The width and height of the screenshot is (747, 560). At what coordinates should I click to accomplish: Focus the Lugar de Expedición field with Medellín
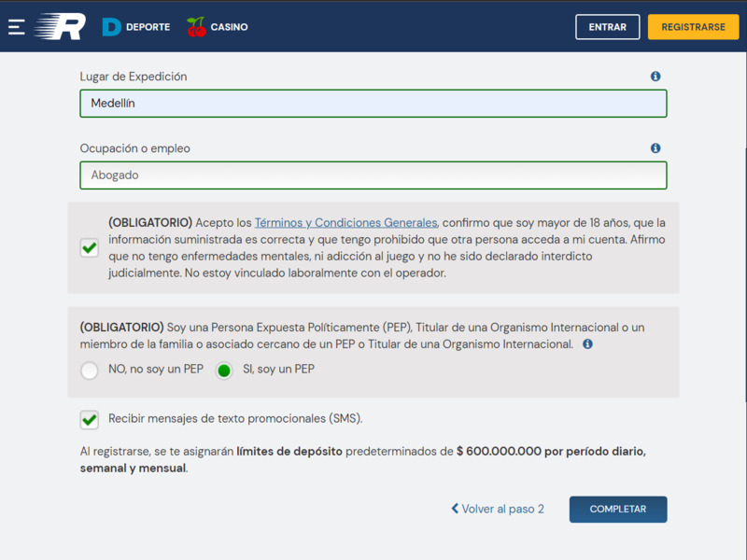373,104
